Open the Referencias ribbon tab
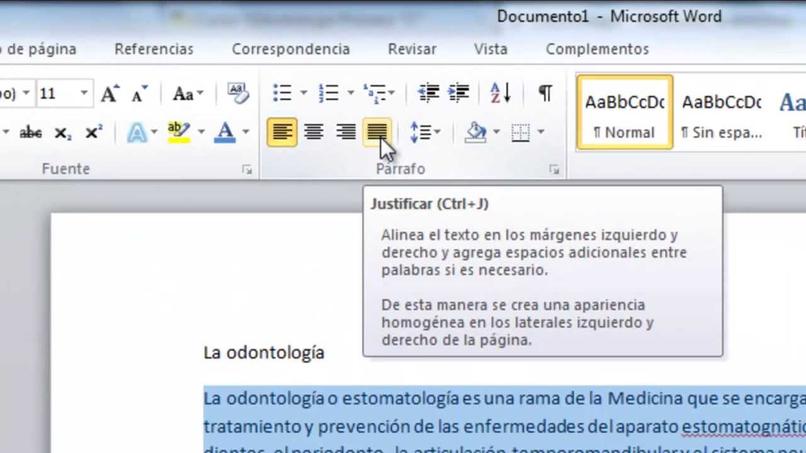The width and height of the screenshot is (806, 453). [x=154, y=49]
